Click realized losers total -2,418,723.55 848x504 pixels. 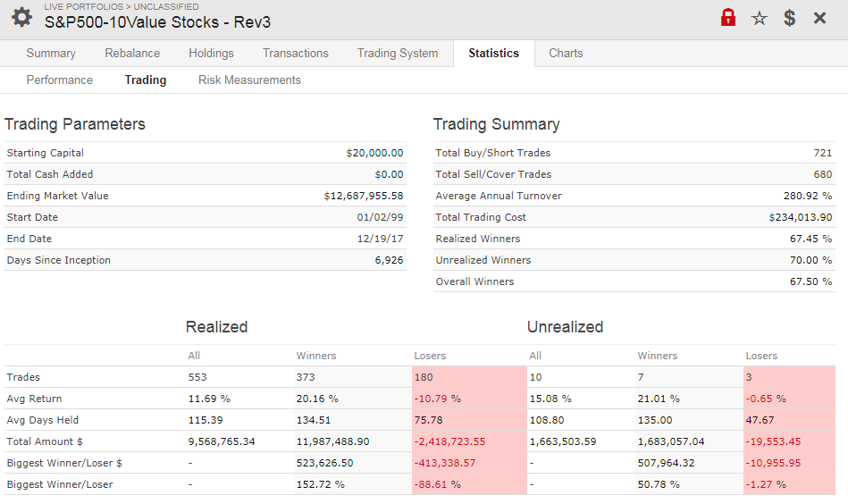point(450,441)
